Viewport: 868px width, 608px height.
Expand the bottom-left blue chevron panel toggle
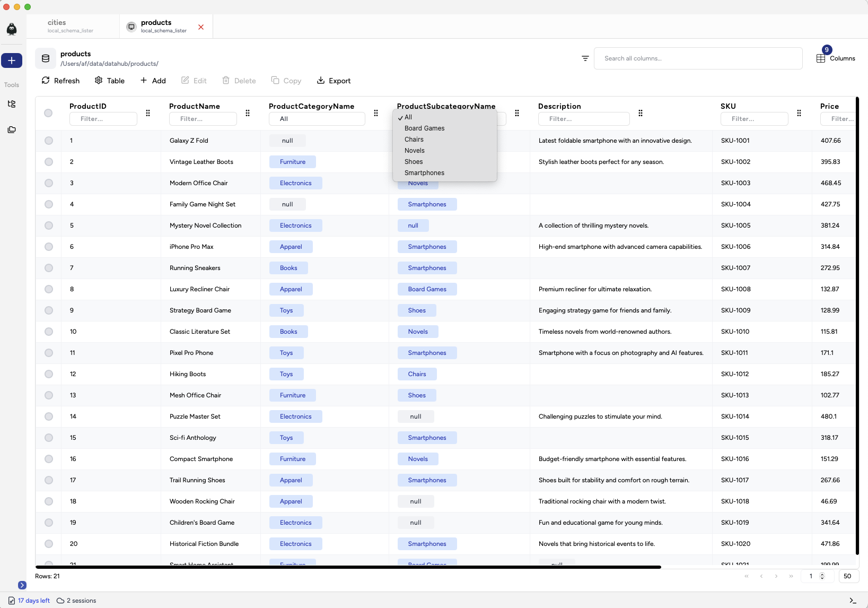click(x=22, y=585)
